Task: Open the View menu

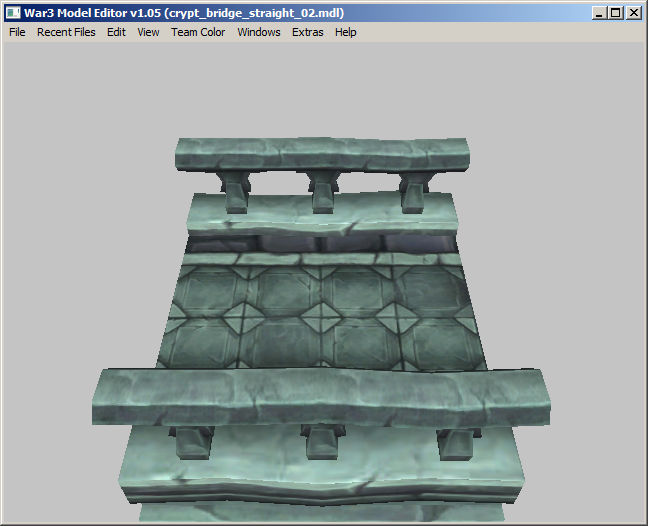Action: [148, 32]
